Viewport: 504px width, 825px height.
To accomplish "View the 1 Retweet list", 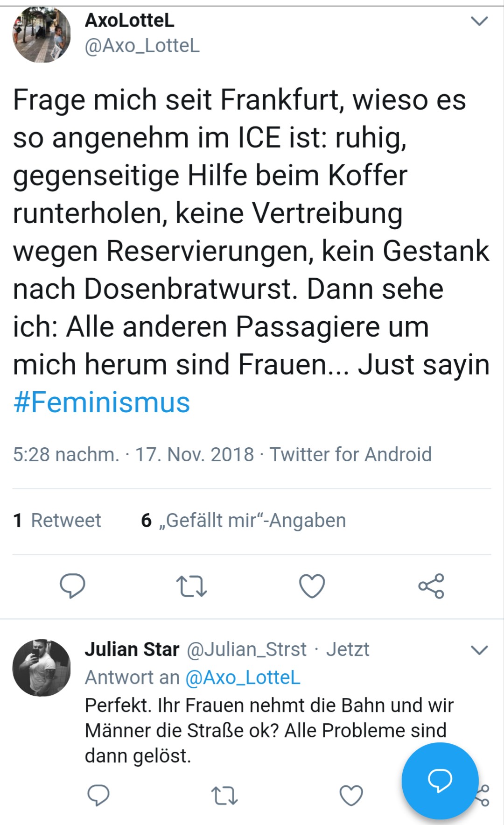I will 57,520.
